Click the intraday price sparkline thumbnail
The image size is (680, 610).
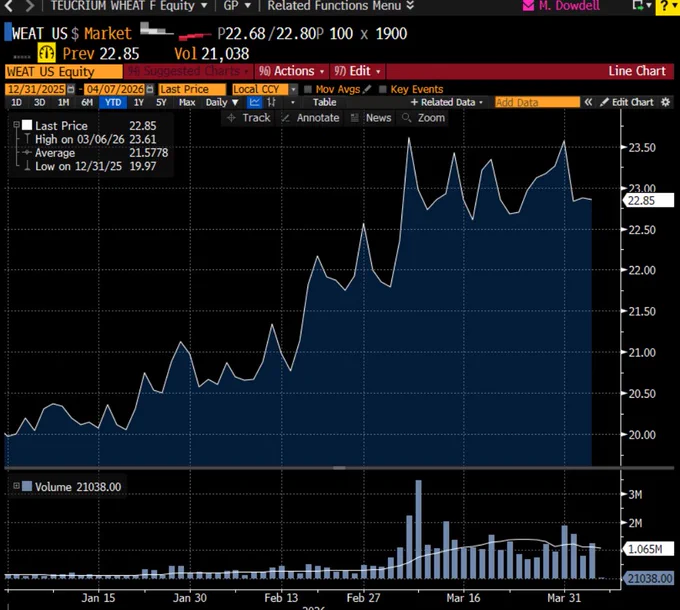click(x=175, y=32)
